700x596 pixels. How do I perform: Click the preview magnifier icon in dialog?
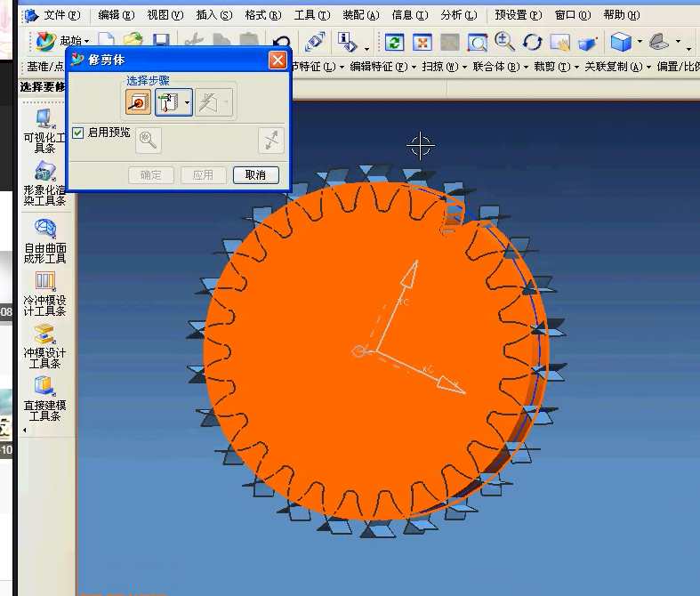tap(149, 141)
